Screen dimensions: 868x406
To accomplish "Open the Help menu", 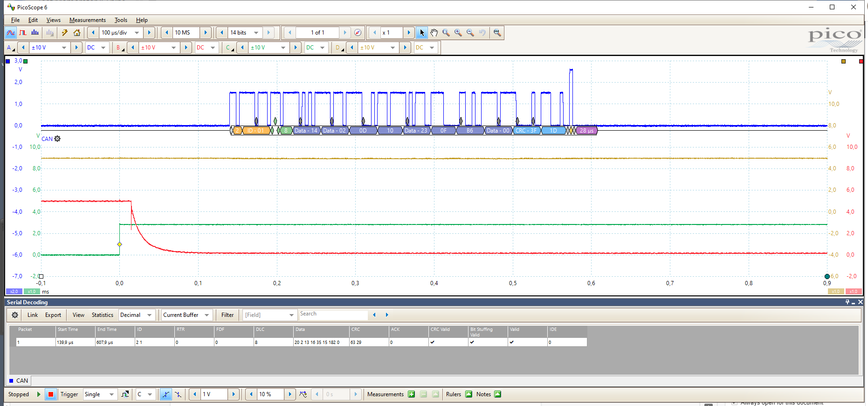I will [x=142, y=20].
